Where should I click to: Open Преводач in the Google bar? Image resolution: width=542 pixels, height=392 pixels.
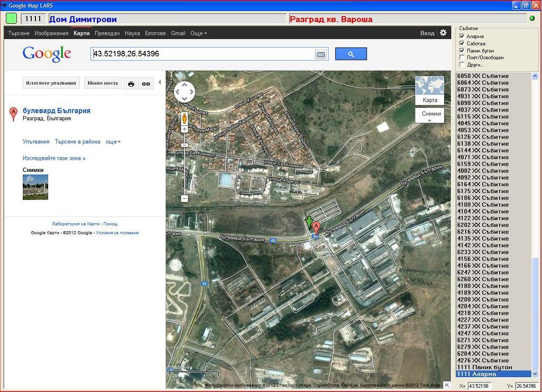(x=107, y=33)
